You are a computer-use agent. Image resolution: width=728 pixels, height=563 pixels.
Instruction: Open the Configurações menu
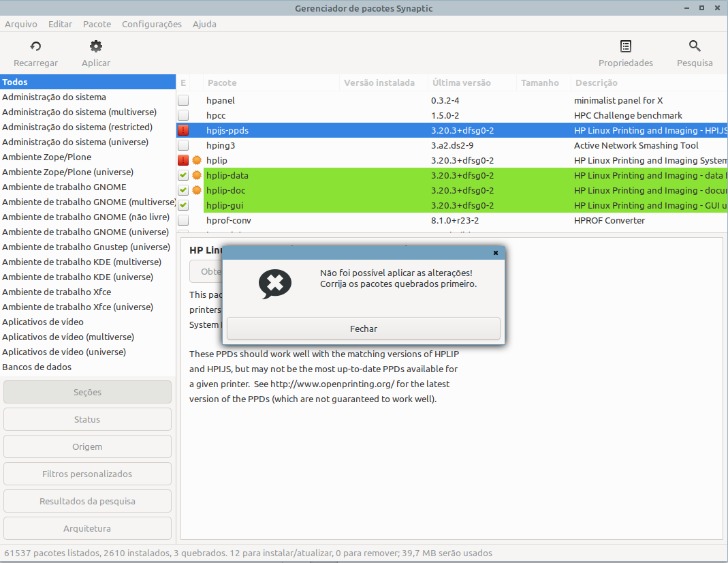[152, 24]
